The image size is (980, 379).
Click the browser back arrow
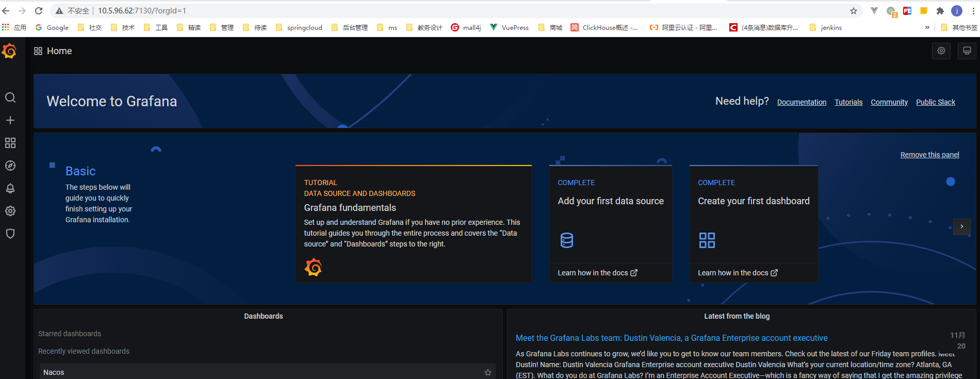[x=6, y=11]
